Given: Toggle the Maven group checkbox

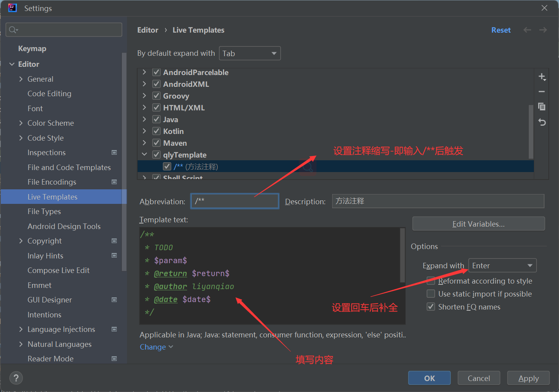Looking at the screenshot, I should pos(156,143).
